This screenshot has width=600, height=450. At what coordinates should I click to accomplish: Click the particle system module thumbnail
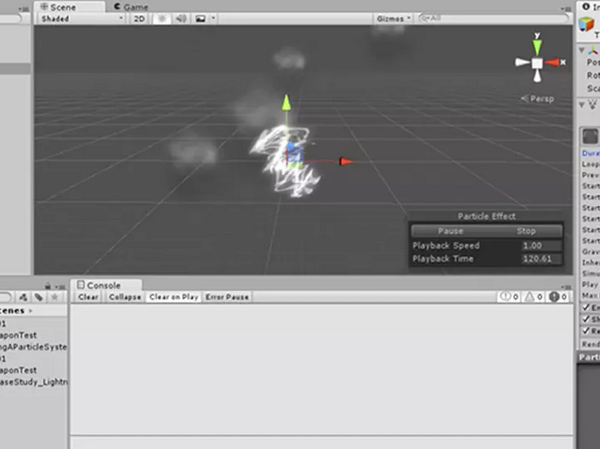[590, 137]
